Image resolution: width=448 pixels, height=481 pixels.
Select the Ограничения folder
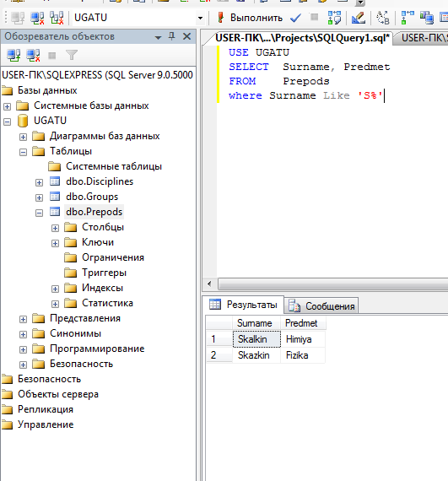coord(113,257)
